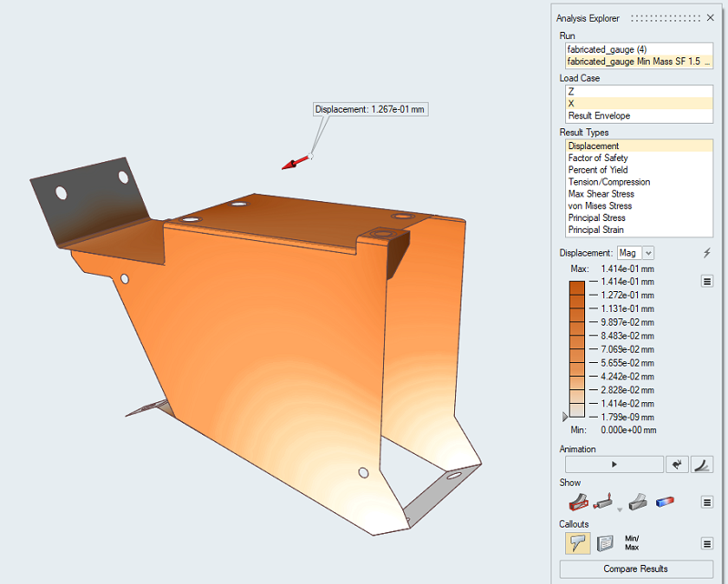Open the Callouts section options menu
The image size is (728, 584).
point(707,544)
